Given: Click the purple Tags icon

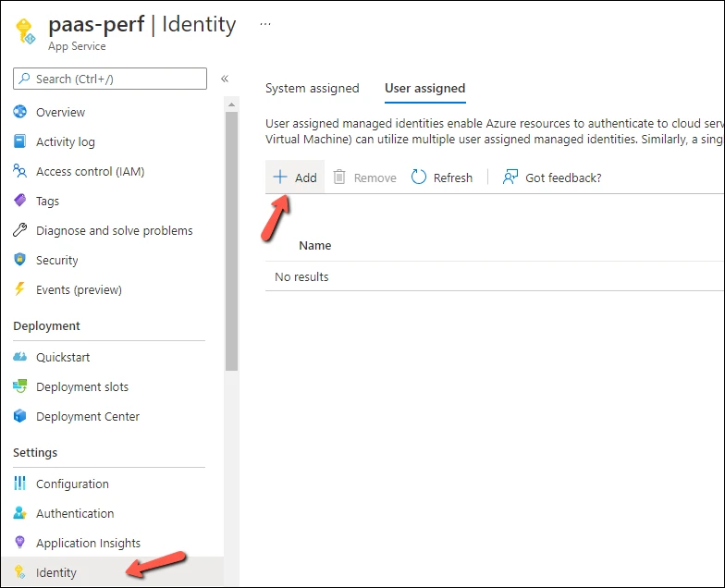Looking at the screenshot, I should click(20, 201).
